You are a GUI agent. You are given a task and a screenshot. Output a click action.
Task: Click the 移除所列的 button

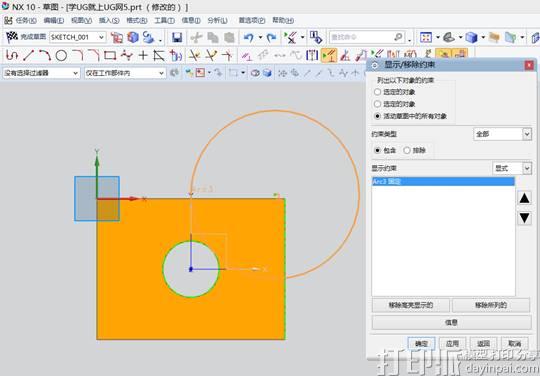491,305
